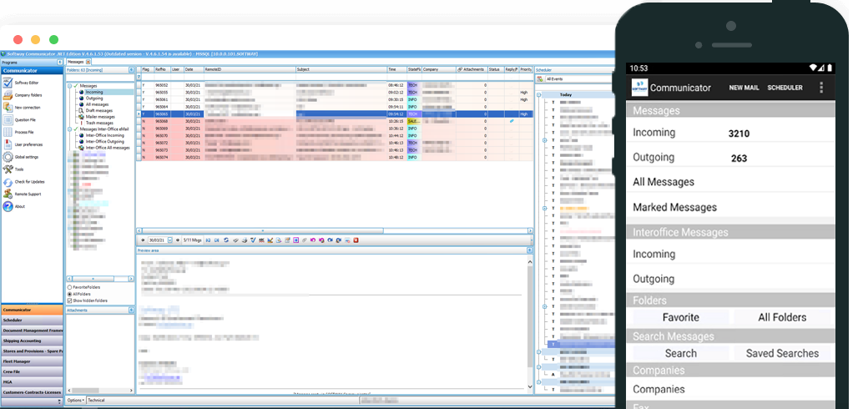
Task: Go to first message icon in toolbar
Action: coord(208,240)
